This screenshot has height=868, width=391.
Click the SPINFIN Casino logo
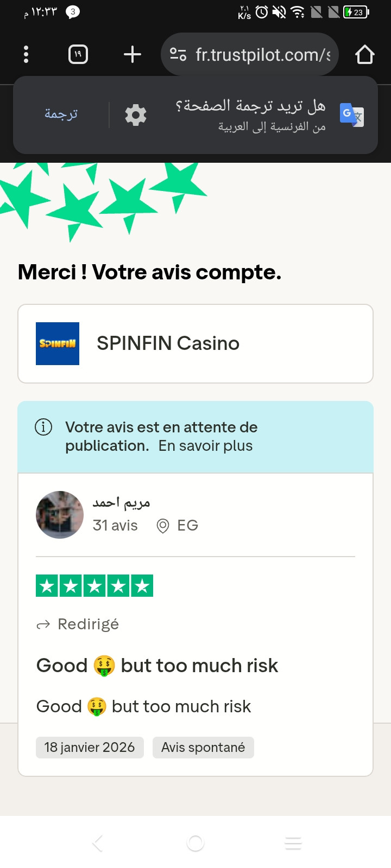(58, 343)
